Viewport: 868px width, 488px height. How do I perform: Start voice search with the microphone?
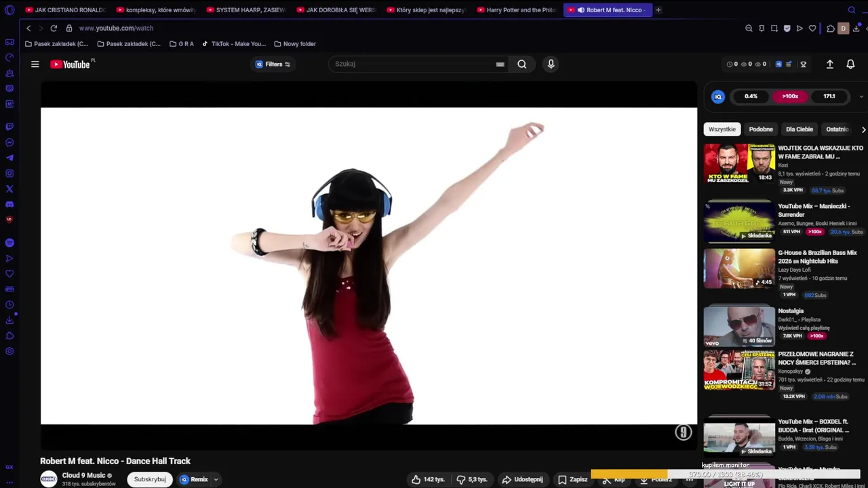coord(551,64)
